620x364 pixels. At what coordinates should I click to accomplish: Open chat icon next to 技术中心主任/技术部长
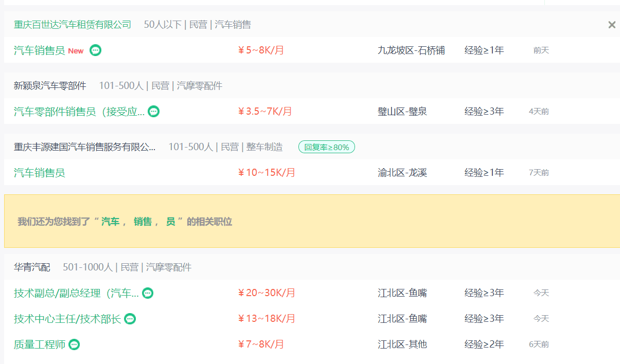coord(130,319)
